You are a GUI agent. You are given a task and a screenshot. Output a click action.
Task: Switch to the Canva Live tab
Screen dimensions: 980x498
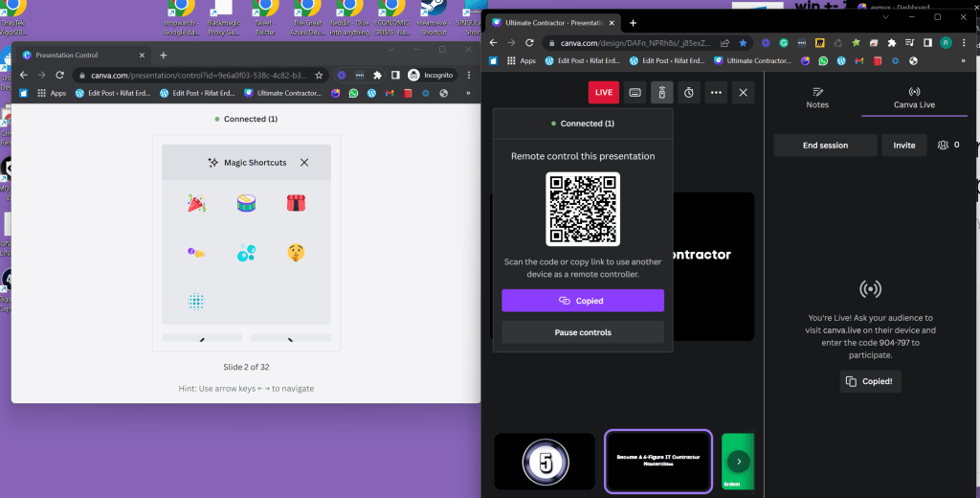coord(914,99)
